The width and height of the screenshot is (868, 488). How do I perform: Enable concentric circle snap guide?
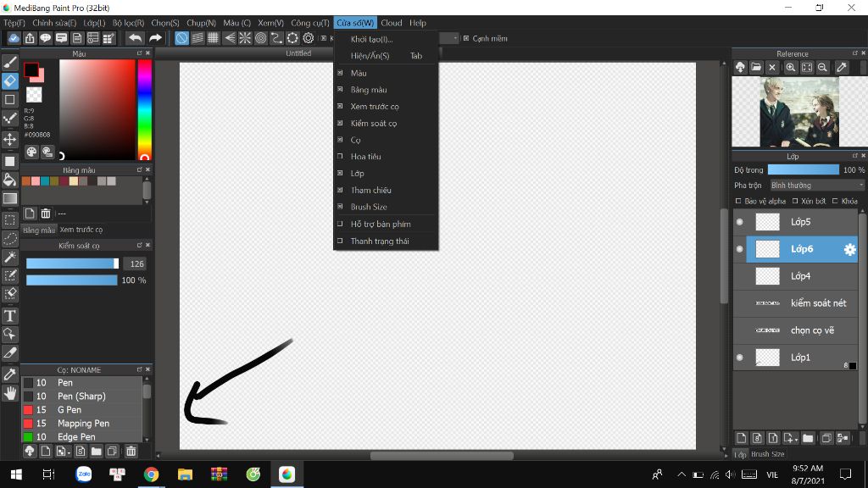coord(261,38)
